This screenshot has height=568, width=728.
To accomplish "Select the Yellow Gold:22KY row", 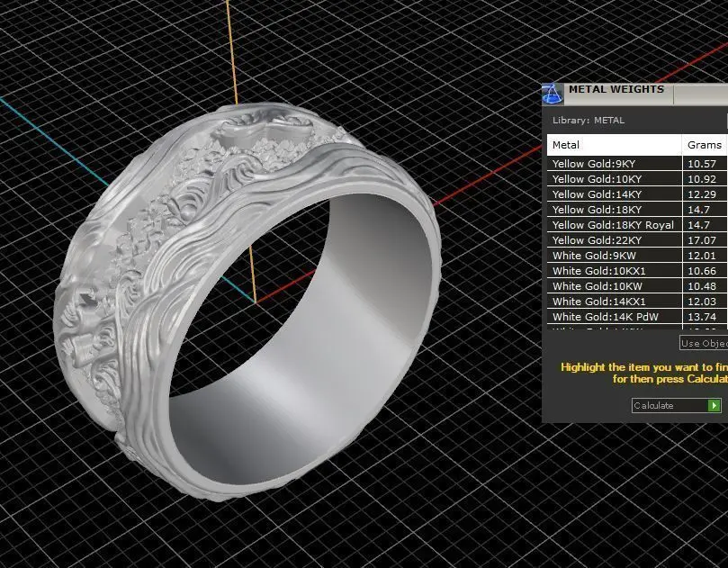I will tap(637, 240).
